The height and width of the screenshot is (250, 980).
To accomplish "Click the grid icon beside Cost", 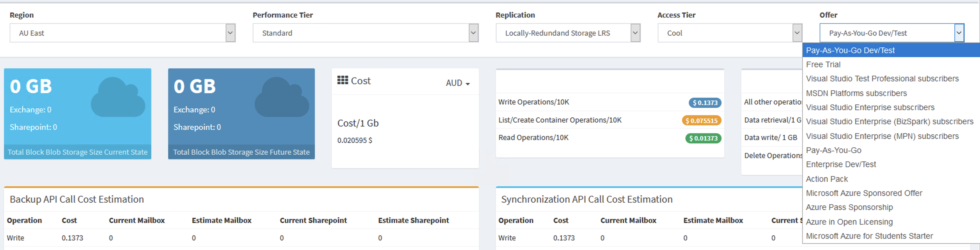I will tap(342, 80).
